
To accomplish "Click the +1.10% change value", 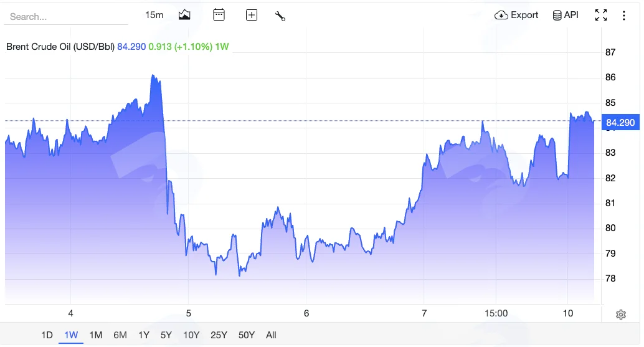I will click(194, 47).
